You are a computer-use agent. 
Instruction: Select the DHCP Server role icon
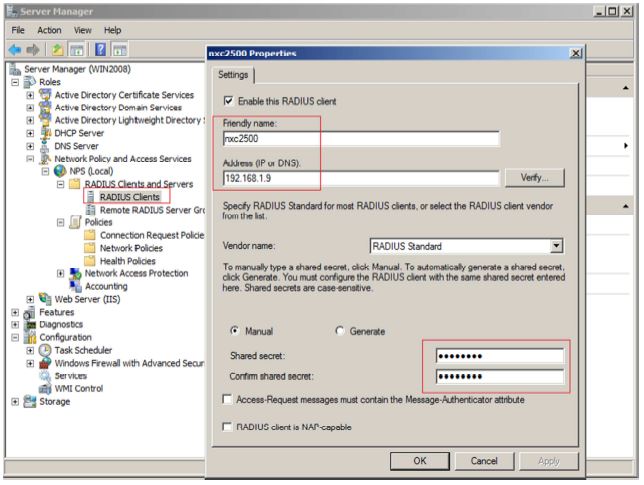pyautogui.click(x=45, y=133)
